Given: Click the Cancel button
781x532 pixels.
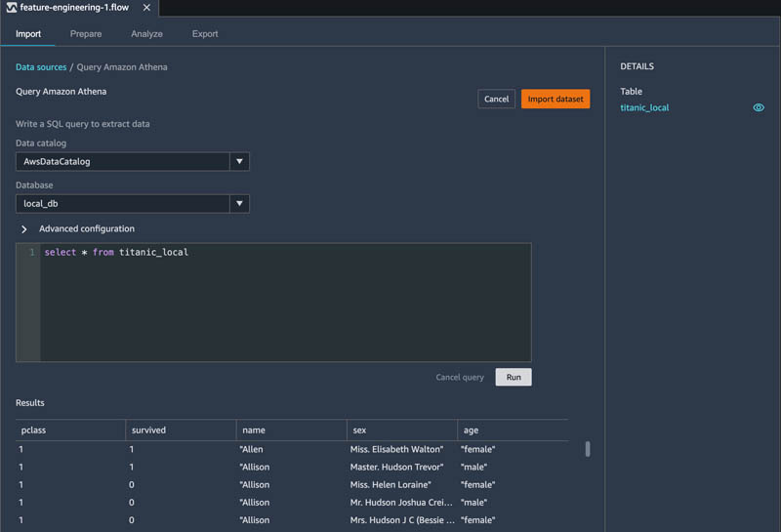Looking at the screenshot, I should pos(497,99).
